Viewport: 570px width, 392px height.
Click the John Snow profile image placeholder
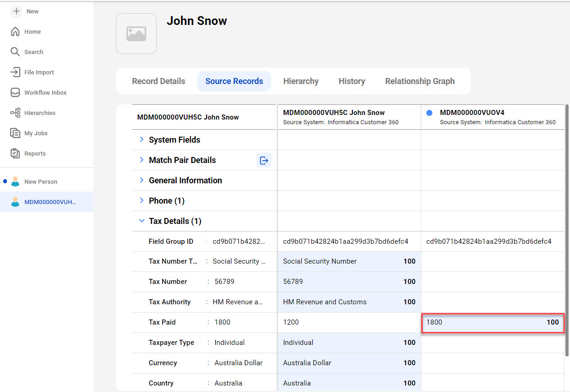136,34
